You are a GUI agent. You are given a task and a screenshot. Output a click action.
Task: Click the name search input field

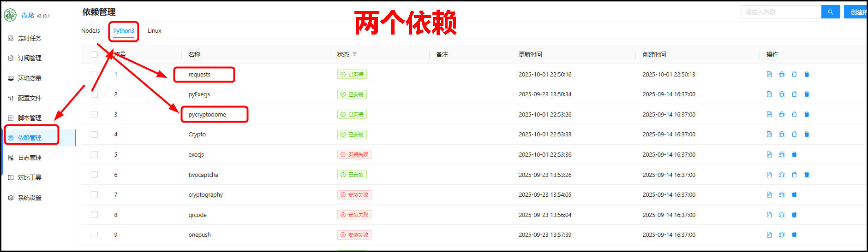tap(780, 12)
